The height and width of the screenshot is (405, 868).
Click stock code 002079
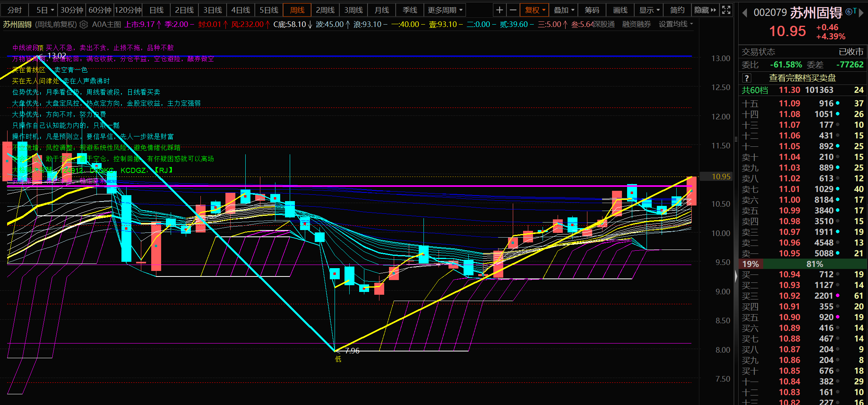pos(770,13)
